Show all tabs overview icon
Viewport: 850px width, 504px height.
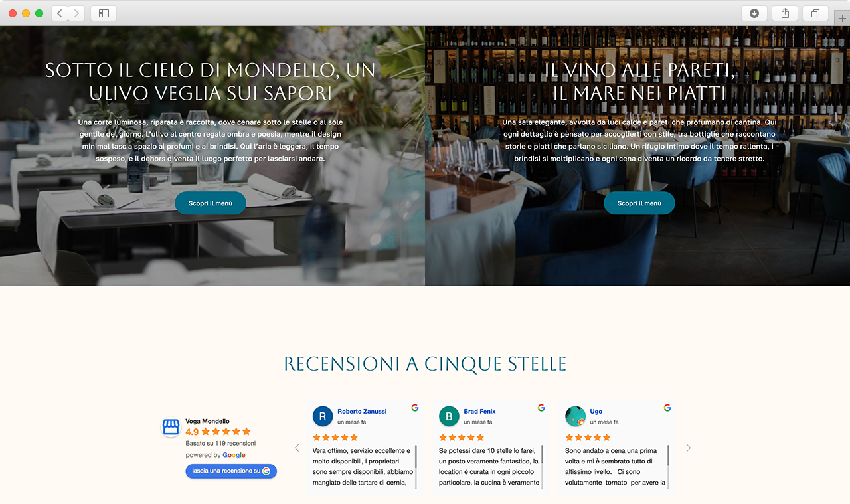click(x=815, y=13)
